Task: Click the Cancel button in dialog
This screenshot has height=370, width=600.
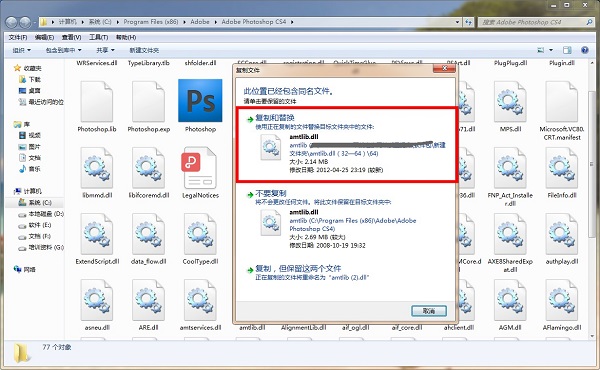Action: (429, 311)
